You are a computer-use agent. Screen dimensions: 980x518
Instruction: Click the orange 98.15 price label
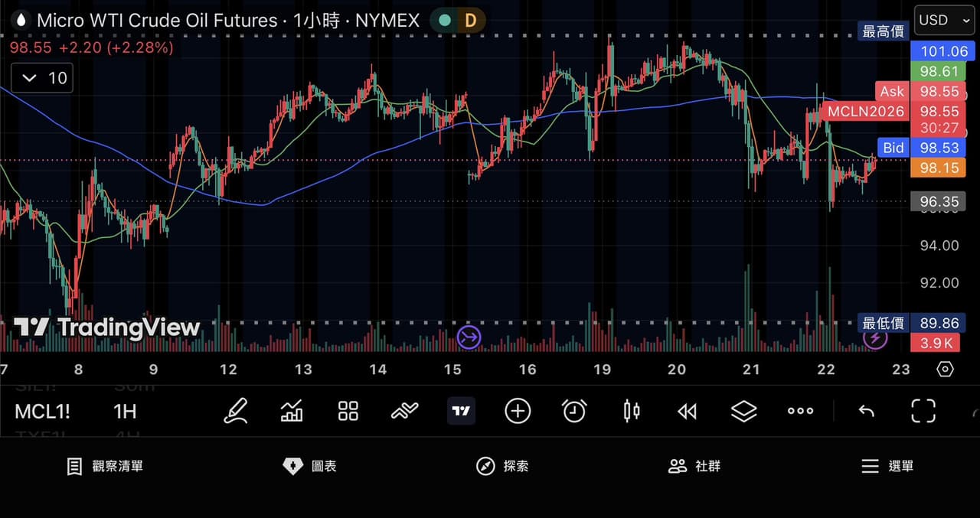pos(939,168)
